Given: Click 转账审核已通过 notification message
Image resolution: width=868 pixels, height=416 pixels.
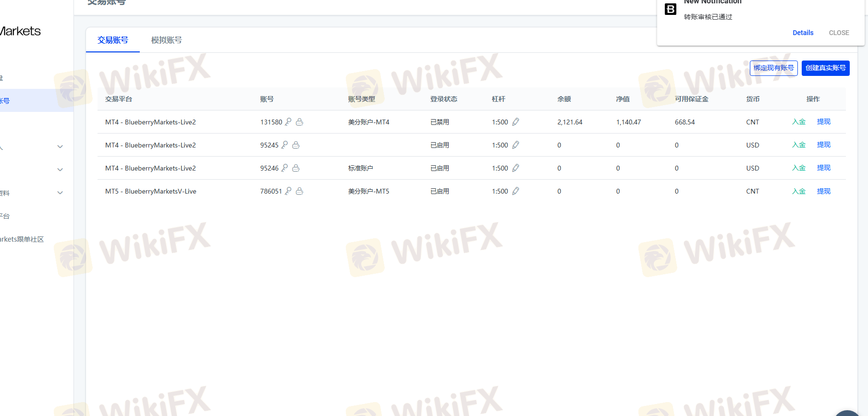Looking at the screenshot, I should 708,17.
